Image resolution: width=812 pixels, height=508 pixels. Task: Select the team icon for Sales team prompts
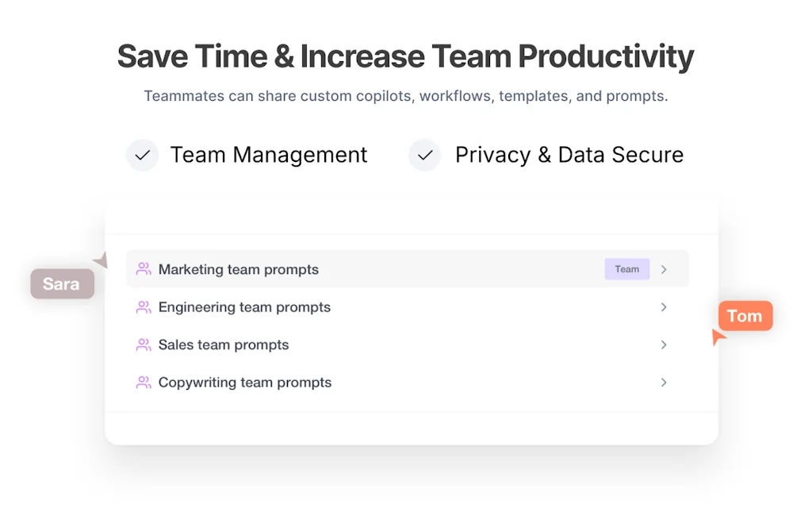144,344
